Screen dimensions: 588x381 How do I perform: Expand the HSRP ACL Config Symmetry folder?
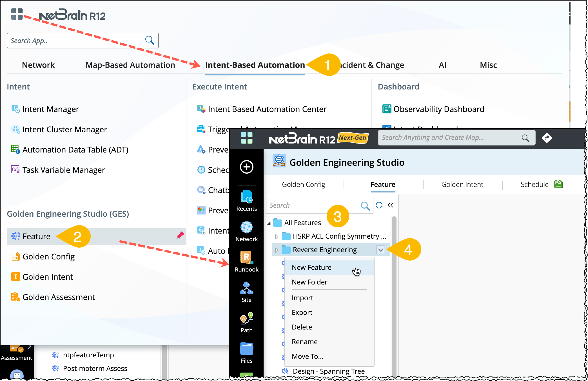(277, 236)
